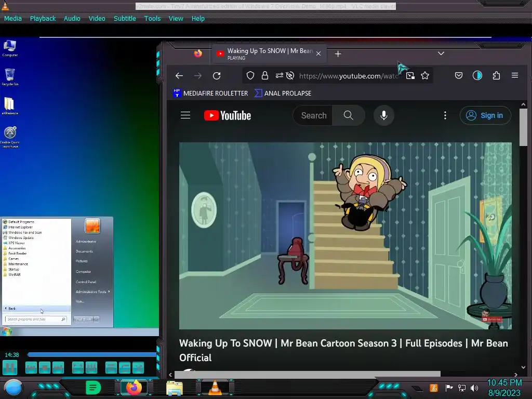Focus the YouTube Search field
Screen dimensions: 532x399
pos(313,115)
